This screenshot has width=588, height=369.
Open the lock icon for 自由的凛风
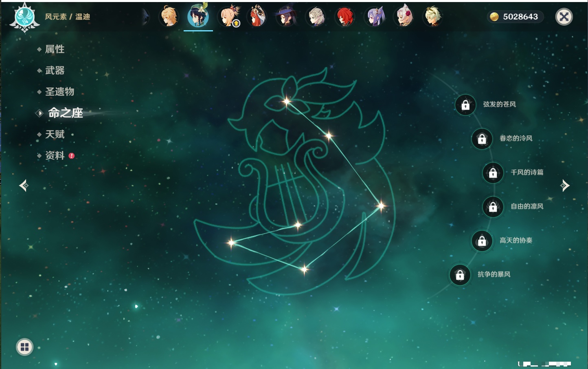(x=493, y=207)
